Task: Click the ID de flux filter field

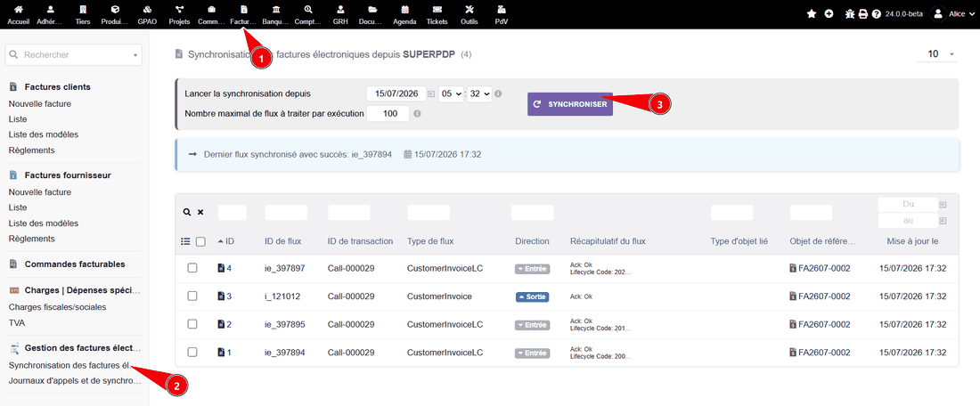Action: [286, 213]
